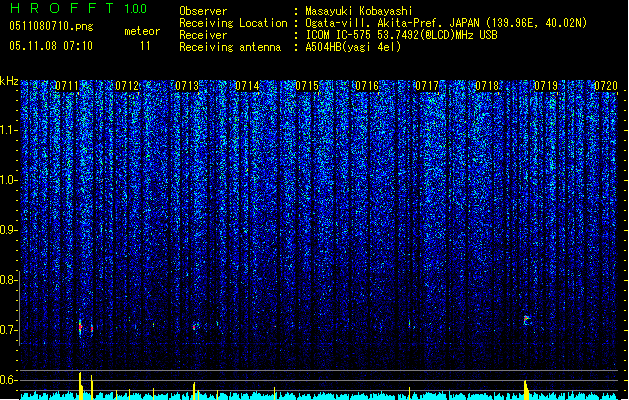This screenshot has width=629, height=400.
Task: Select the receiver text ICOM IC-575
Action: [339, 35]
